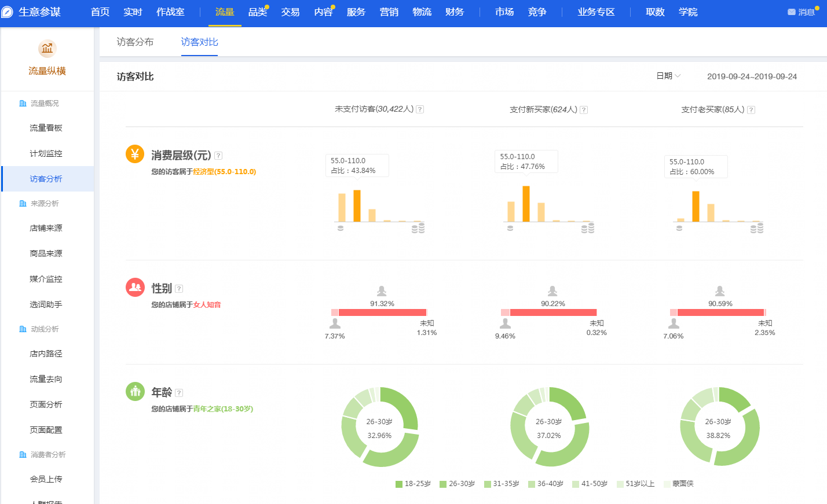The height and width of the screenshot is (504, 827).
Task: Click the icon beside 消费者分析 section
Action: 23,455
